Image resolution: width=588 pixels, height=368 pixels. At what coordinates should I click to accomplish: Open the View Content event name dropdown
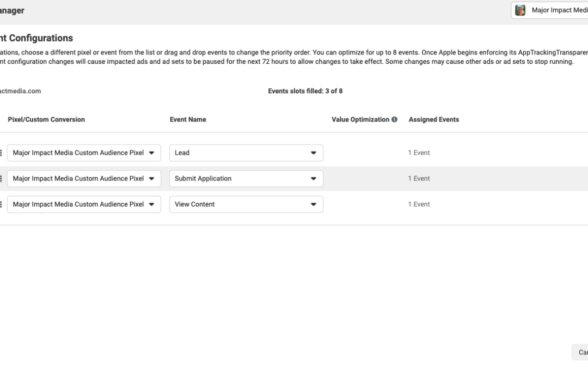tap(246, 204)
